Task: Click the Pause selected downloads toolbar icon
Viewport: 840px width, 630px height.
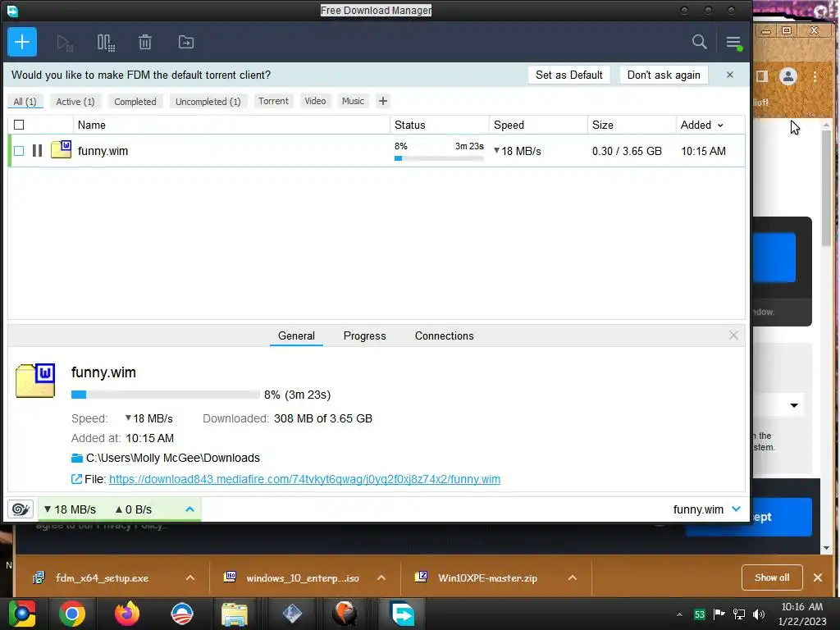Action: (106, 43)
